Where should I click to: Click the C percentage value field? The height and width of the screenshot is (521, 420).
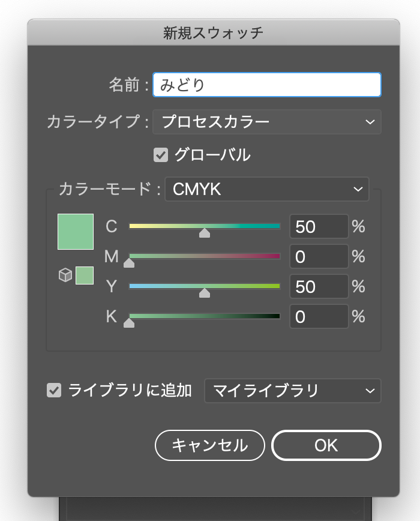point(319,226)
